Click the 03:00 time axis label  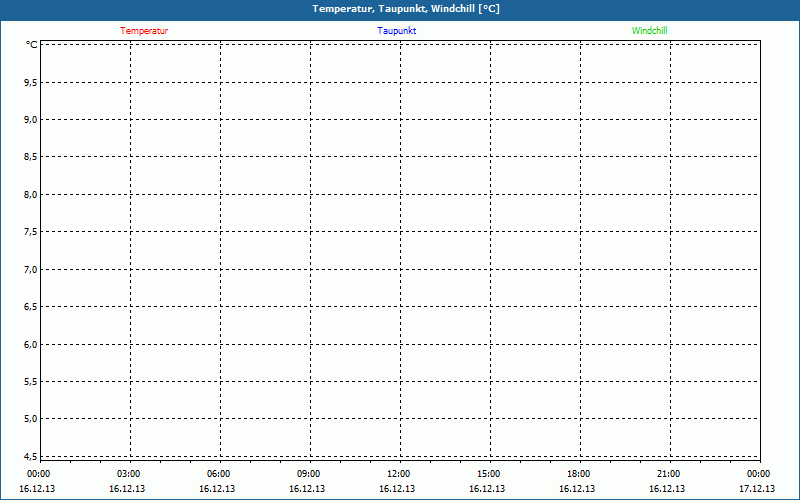pos(129,474)
